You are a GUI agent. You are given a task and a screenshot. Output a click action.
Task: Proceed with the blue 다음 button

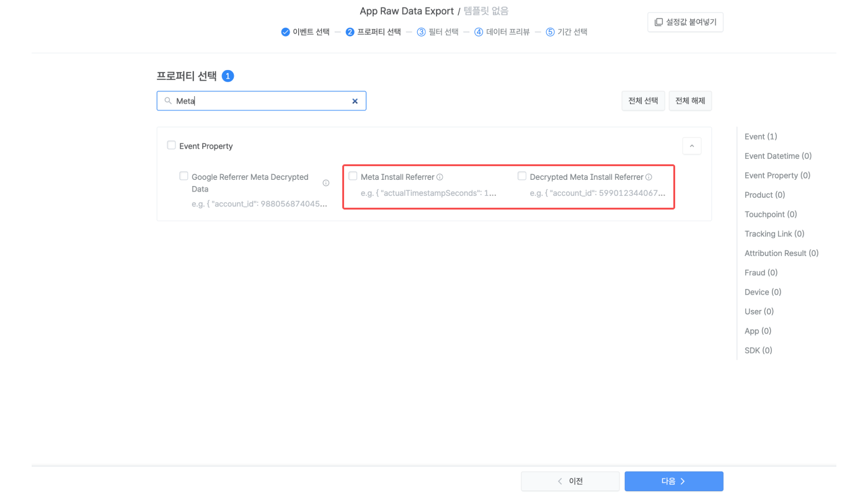coord(674,481)
